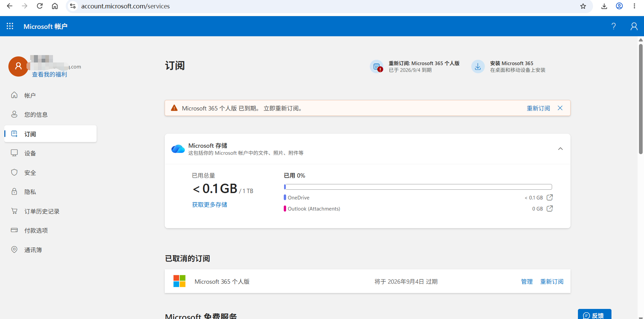This screenshot has height=319, width=644.
Task: Dismiss the expired subscription banner
Action: pos(560,108)
